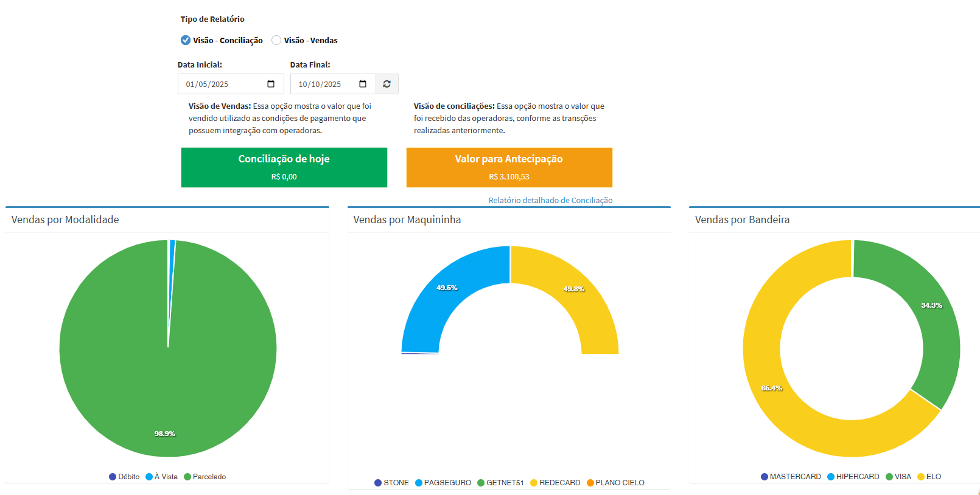Toggle the PAGSEGURO legend entry
Image resolution: width=980 pixels, height=495 pixels.
(x=443, y=483)
